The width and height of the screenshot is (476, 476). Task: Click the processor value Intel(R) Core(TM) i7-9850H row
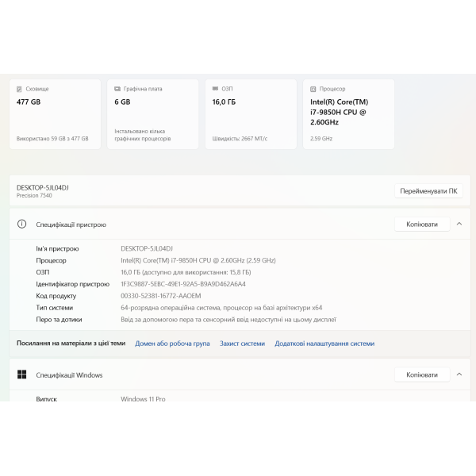[x=198, y=260]
